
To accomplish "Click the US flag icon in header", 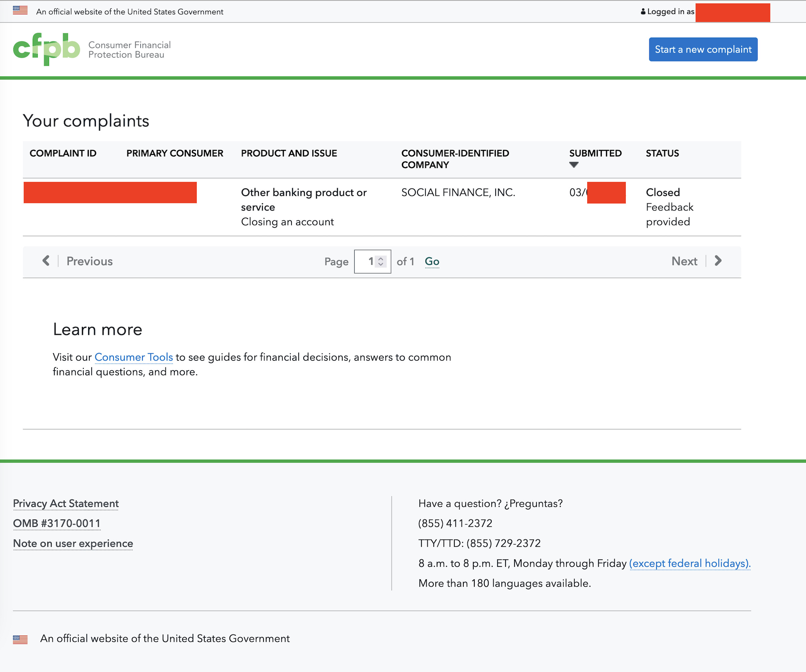I will click(x=20, y=10).
